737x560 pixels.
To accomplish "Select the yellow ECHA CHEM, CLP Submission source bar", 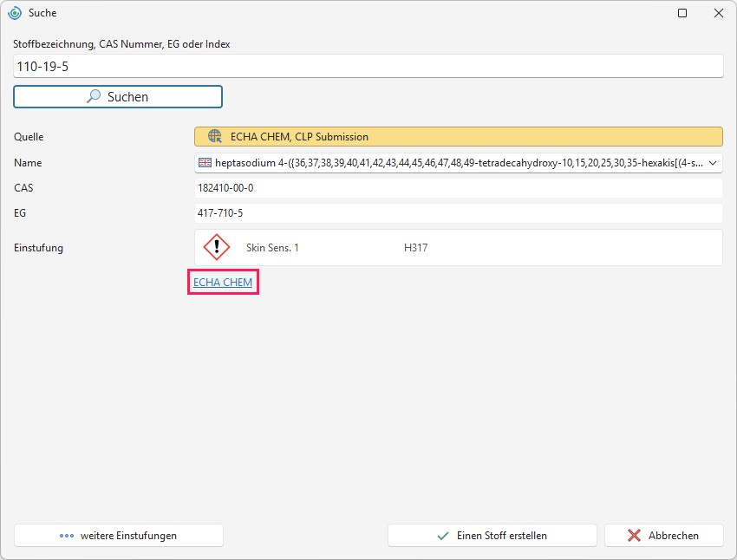I will (459, 137).
